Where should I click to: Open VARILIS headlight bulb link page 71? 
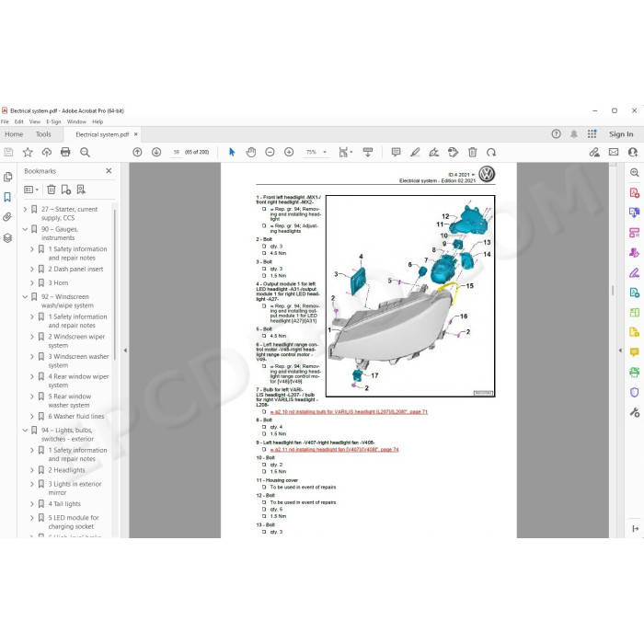click(x=349, y=411)
